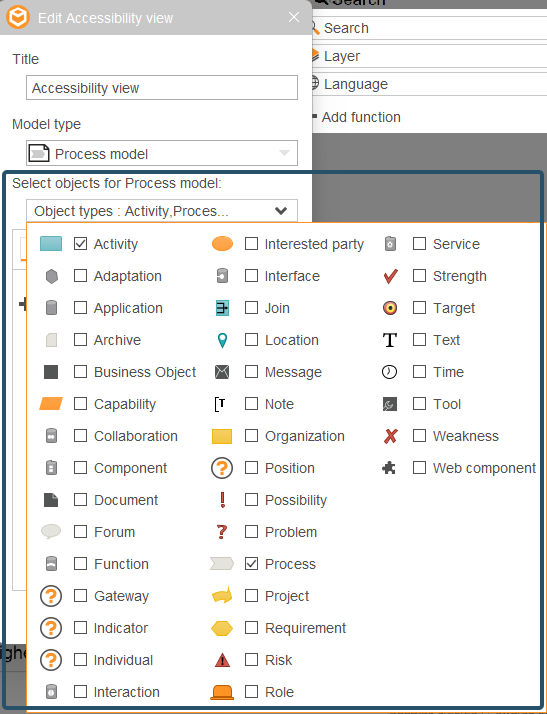Click the 'Requirement' label text
The height and width of the screenshot is (714, 547).
[x=305, y=628]
